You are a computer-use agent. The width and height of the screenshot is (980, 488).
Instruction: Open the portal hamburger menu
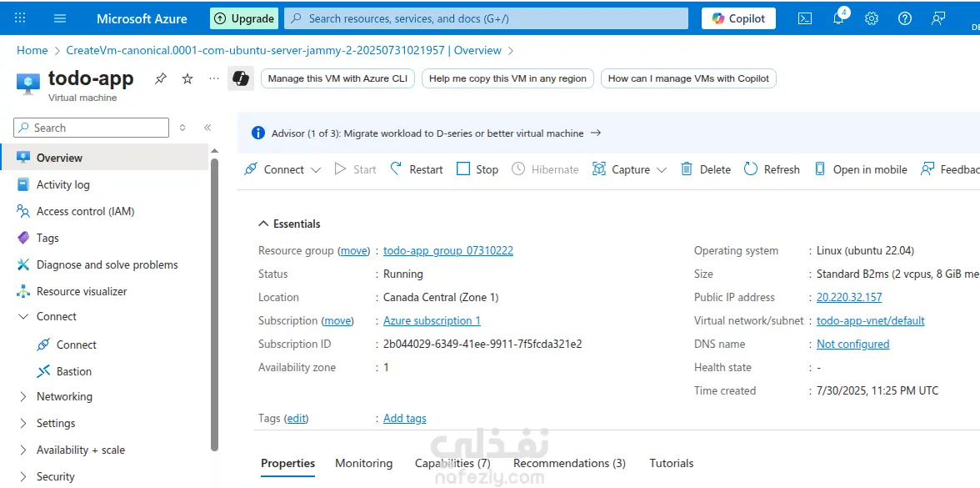[60, 18]
